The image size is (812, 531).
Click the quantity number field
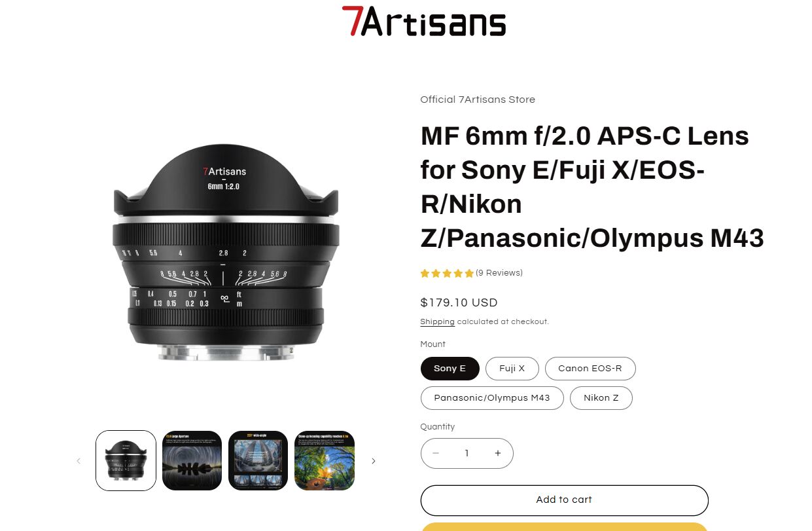[x=467, y=453]
